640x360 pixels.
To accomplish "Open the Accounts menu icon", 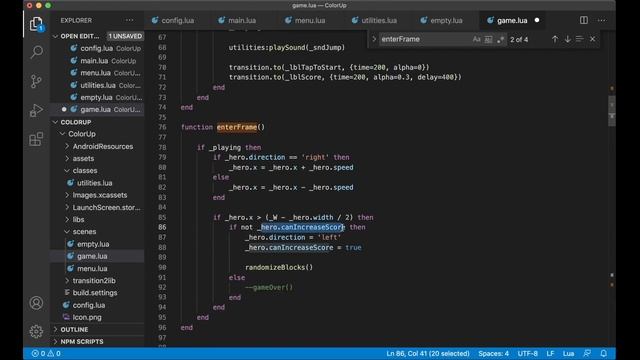I will pyautogui.click(x=36, y=303).
